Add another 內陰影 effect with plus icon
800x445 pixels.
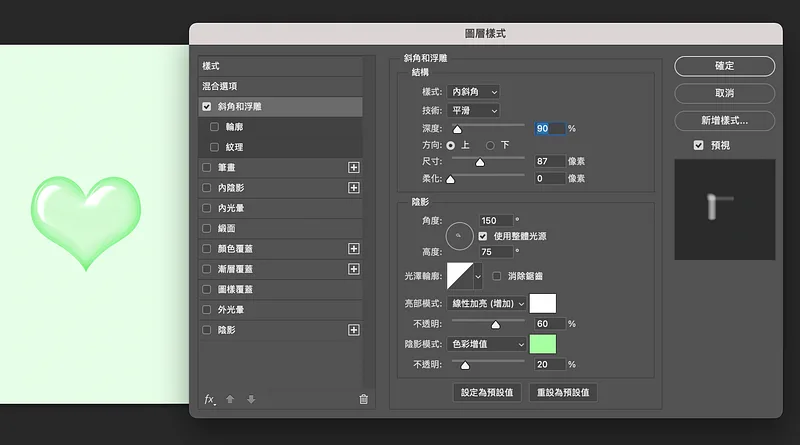click(x=354, y=188)
